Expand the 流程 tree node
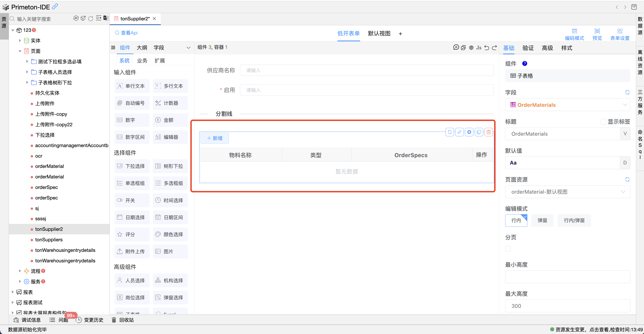644x334 pixels. (x=20, y=271)
